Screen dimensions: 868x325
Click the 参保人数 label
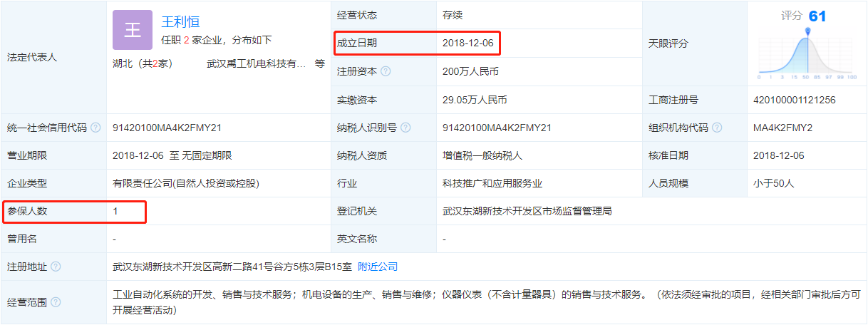[27, 211]
